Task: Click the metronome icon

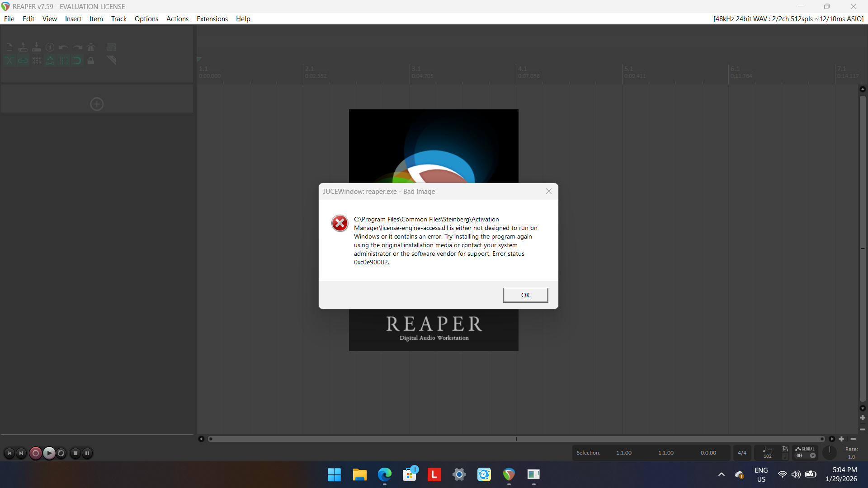Action: tap(91, 47)
